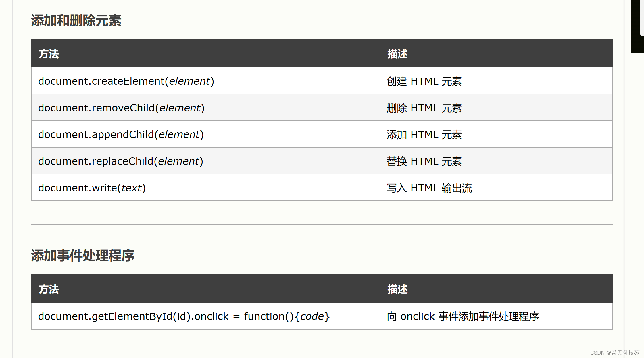Screen dimensions: 644x358
Task: Select the document.replaceChild(element) cell
Action: (x=205, y=161)
